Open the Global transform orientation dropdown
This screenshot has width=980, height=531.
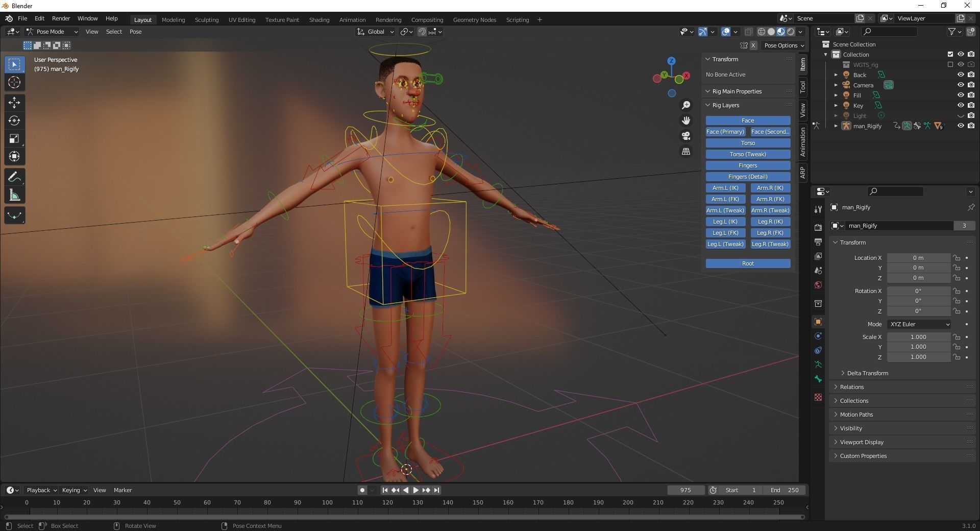pyautogui.click(x=376, y=32)
